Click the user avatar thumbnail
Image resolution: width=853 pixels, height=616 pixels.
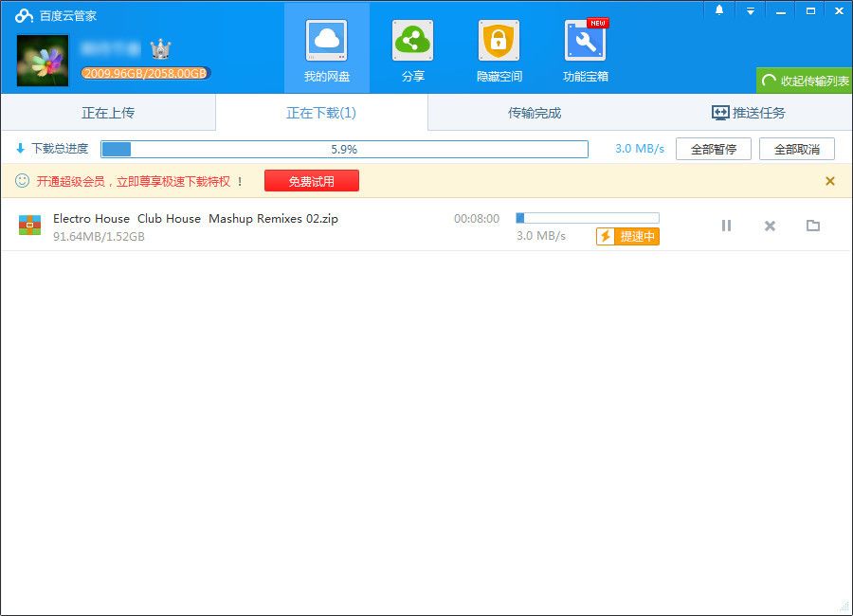click(x=43, y=60)
